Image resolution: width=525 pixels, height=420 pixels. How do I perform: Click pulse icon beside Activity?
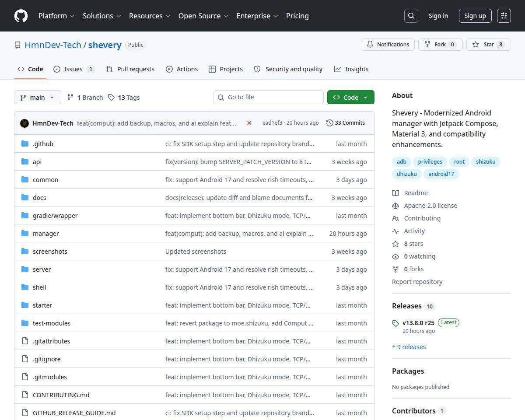click(x=395, y=231)
